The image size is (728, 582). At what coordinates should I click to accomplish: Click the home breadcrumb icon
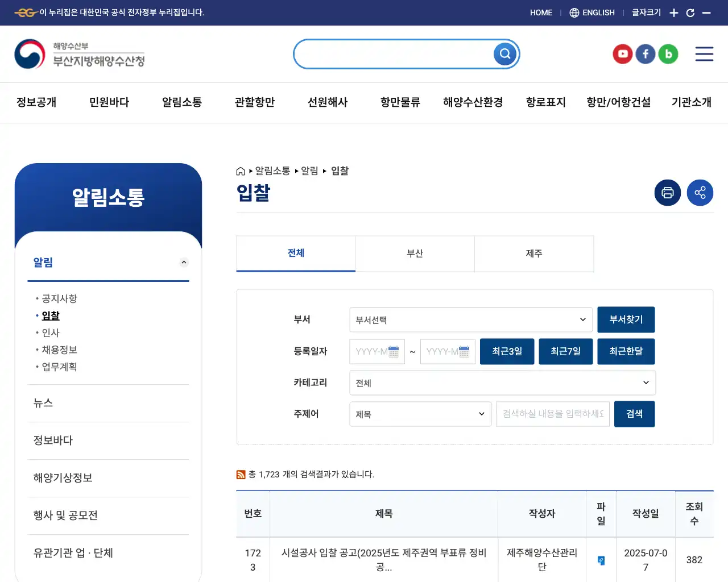click(x=241, y=171)
